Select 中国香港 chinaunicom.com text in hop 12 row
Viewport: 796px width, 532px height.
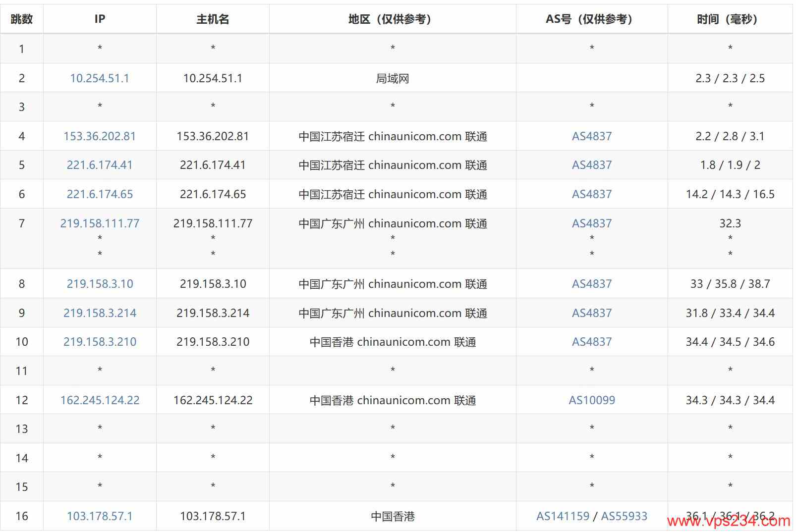(393, 400)
